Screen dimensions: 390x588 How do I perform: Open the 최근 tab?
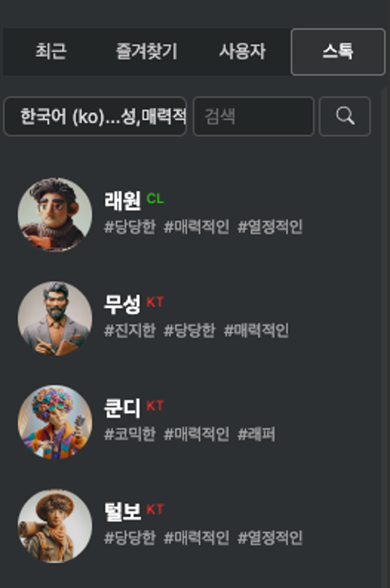[51, 51]
